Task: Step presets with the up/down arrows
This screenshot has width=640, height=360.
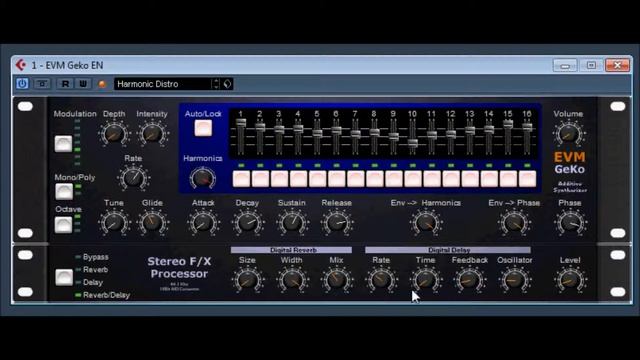Action: 216,84
